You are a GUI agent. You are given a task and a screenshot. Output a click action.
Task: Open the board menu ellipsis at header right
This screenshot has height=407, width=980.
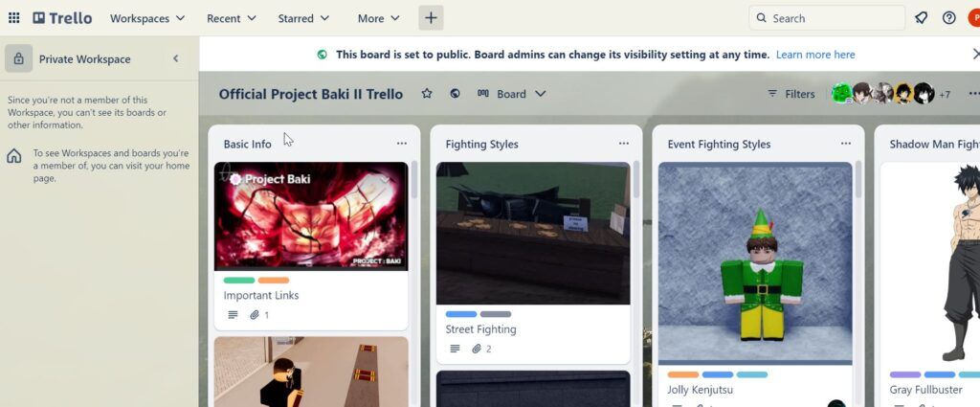click(973, 94)
